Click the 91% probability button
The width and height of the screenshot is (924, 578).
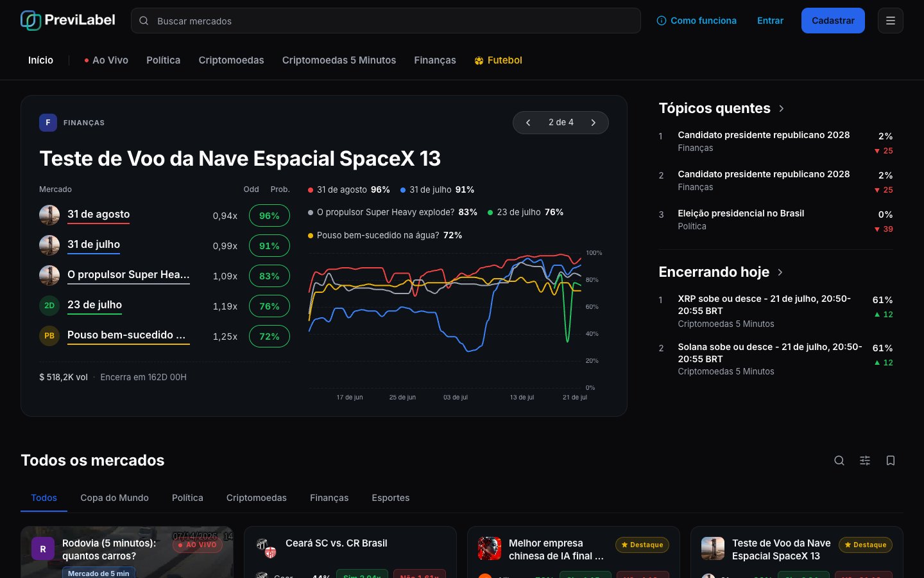pos(269,246)
